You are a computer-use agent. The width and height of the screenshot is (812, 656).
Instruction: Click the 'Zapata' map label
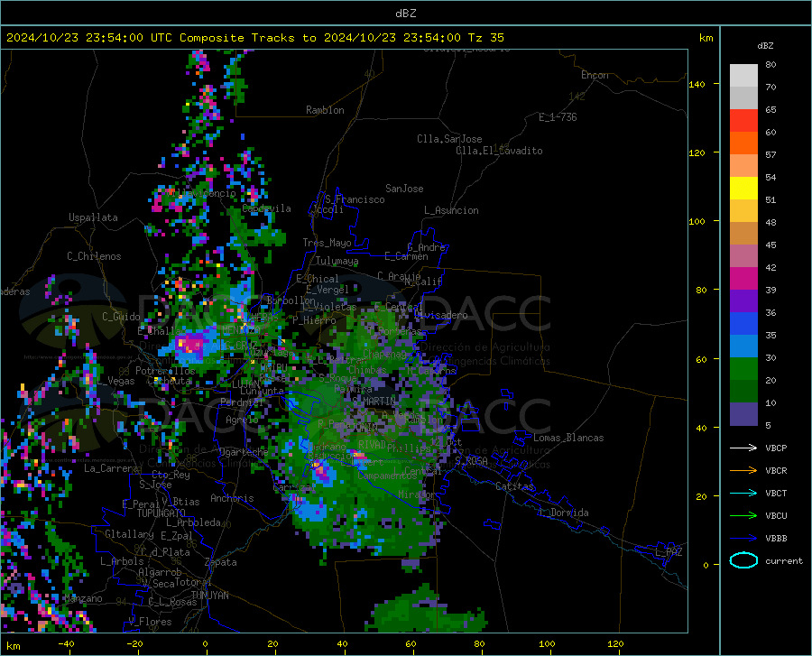[221, 562]
